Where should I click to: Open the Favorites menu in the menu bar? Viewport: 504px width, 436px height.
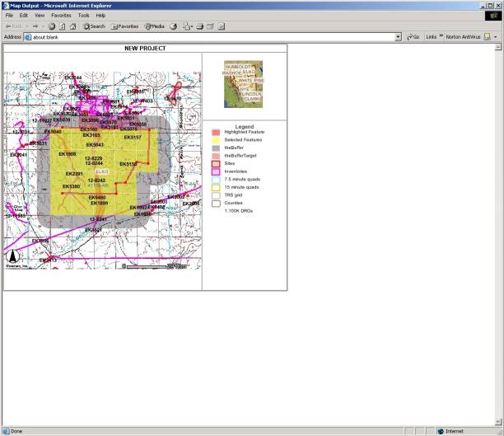(x=61, y=16)
